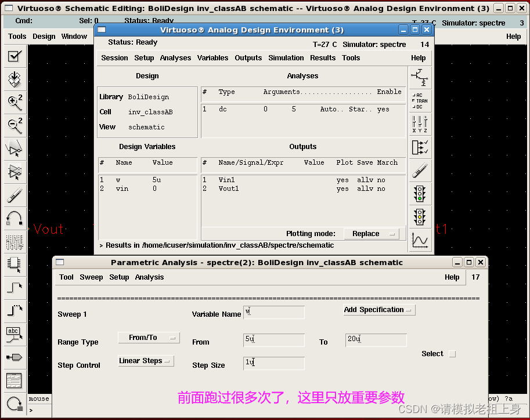Select the Vout1 output row
This screenshot has height=420, width=530.
(x=303, y=189)
